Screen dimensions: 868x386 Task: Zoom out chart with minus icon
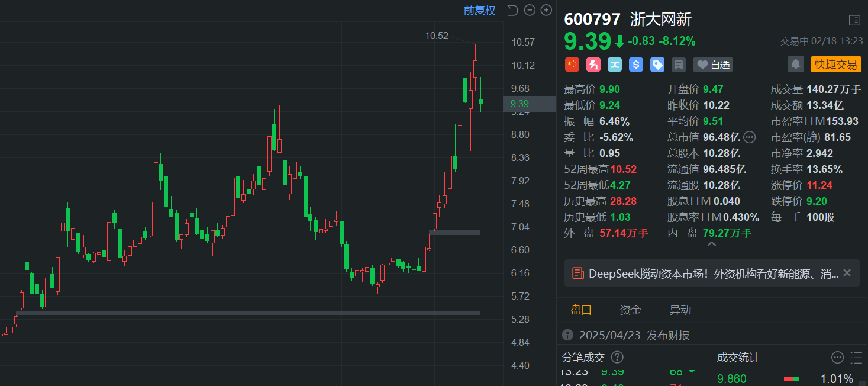click(x=530, y=10)
